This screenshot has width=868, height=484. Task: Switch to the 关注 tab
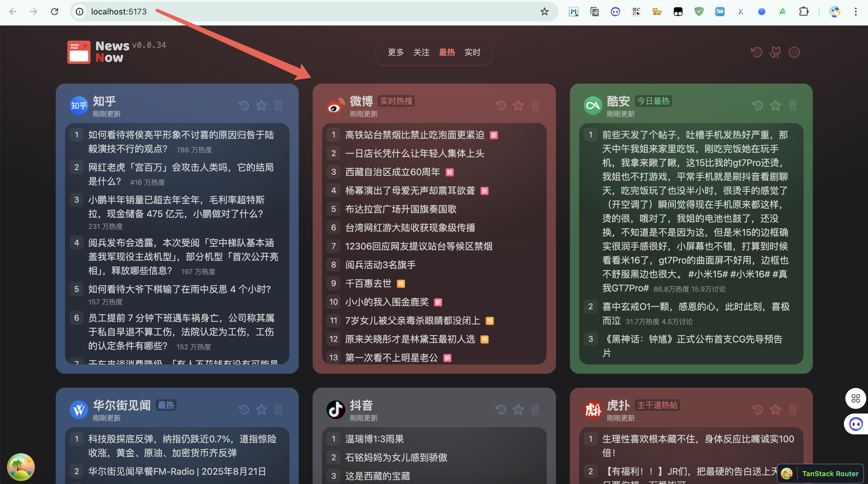(421, 52)
